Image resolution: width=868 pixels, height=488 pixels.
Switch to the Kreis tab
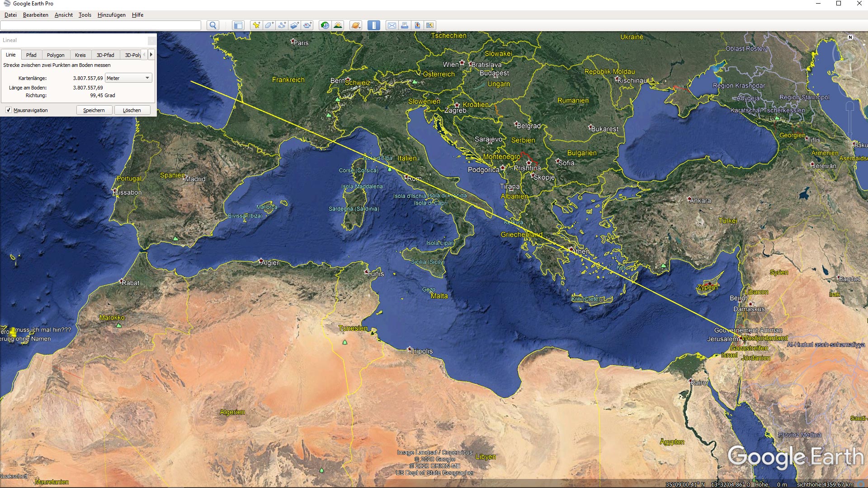click(x=80, y=55)
